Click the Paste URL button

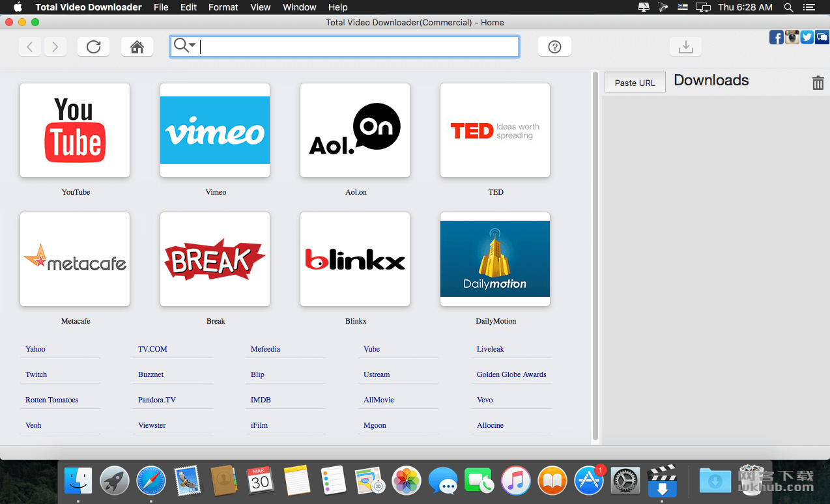(635, 82)
